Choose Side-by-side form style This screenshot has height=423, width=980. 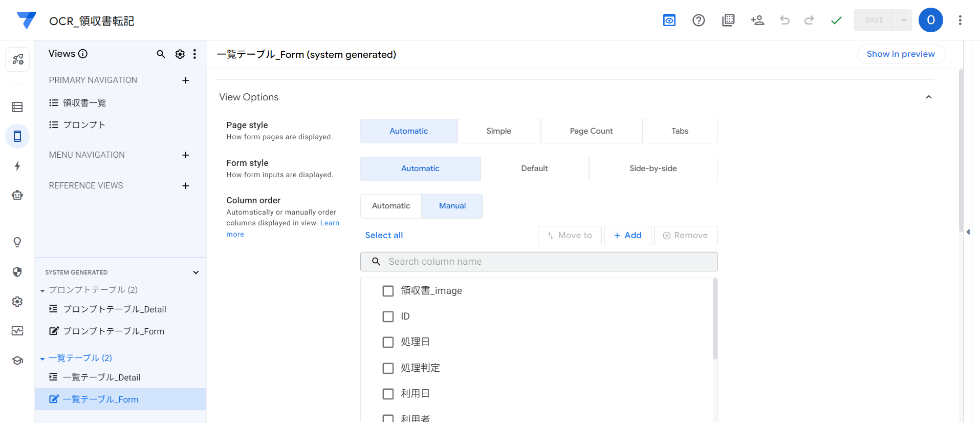tap(652, 168)
